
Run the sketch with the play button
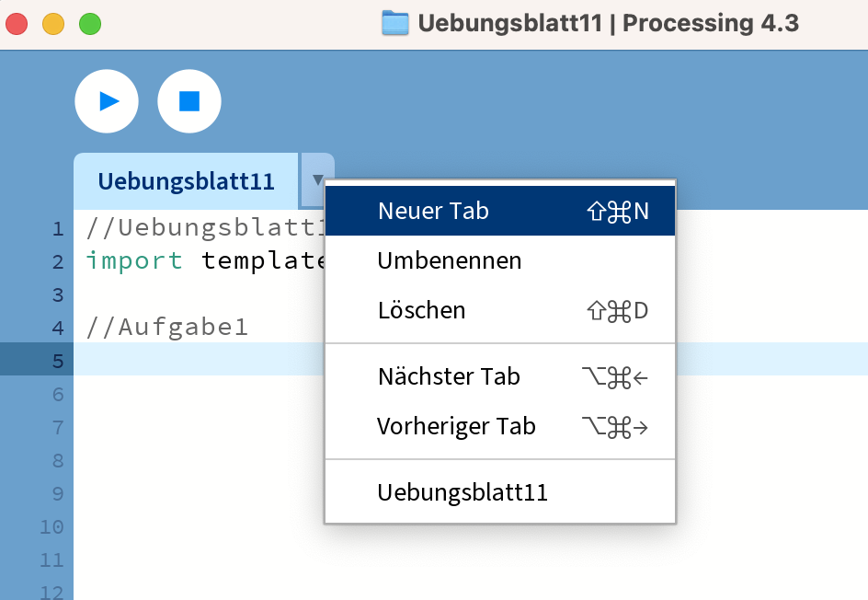click(107, 101)
